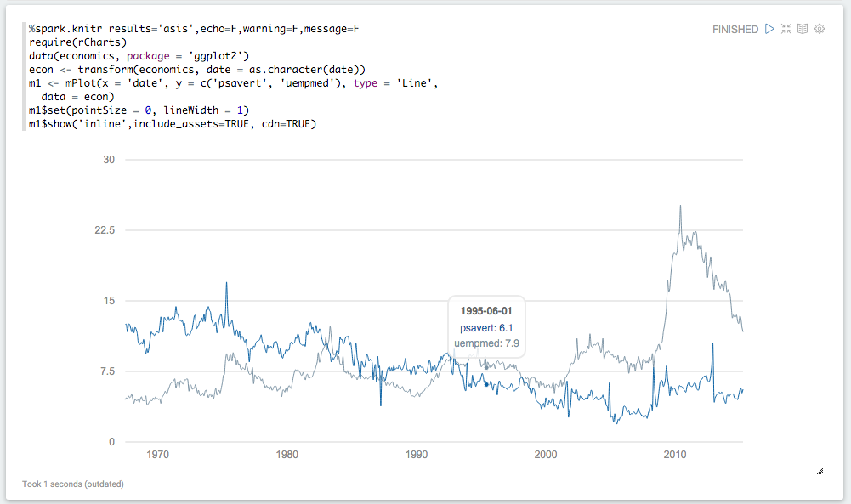The image size is (851, 504).
Task: Run the paragraph with the play icon
Action: click(769, 29)
